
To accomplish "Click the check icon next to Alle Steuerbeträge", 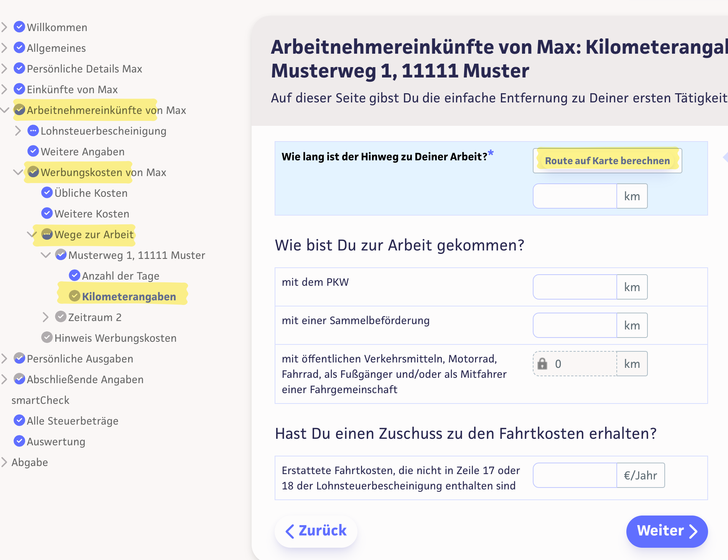I will pos(19,420).
